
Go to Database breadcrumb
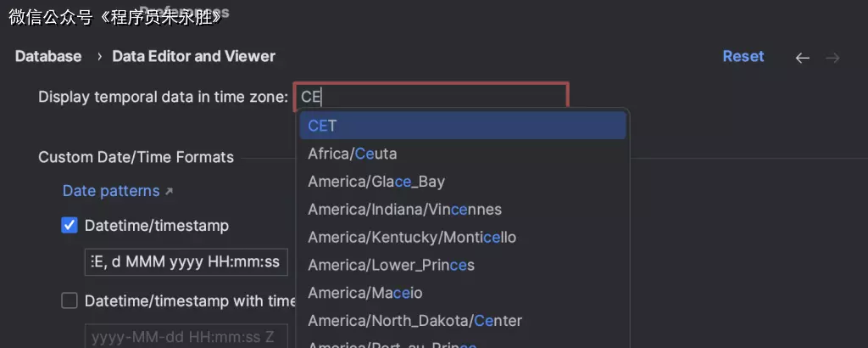tap(48, 56)
